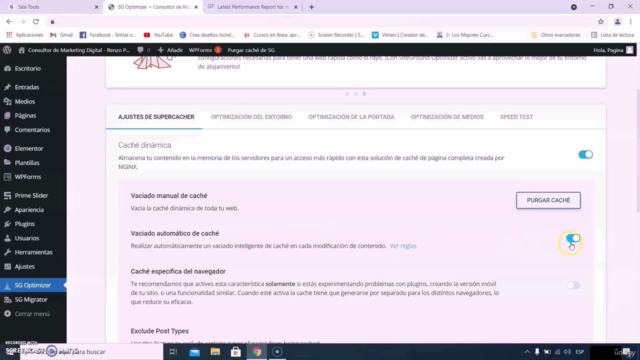Image resolution: width=640 pixels, height=360 pixels.
Task: Switch to Optimización del Entorno tab
Action: (x=251, y=117)
